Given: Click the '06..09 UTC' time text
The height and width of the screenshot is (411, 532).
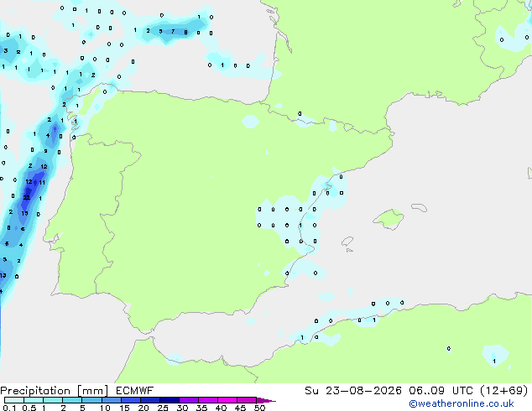Looking at the screenshot, I should pyautogui.click(x=441, y=391).
